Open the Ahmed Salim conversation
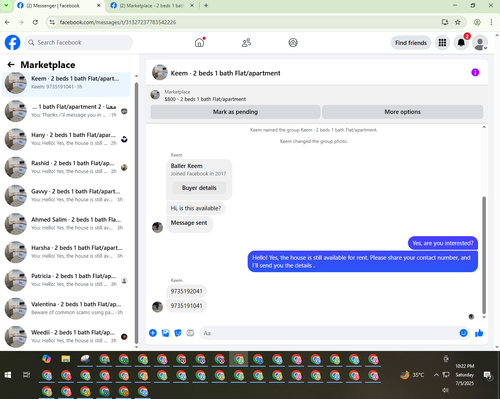Image resolution: width=500 pixels, height=399 pixels. pyautogui.click(x=66, y=224)
